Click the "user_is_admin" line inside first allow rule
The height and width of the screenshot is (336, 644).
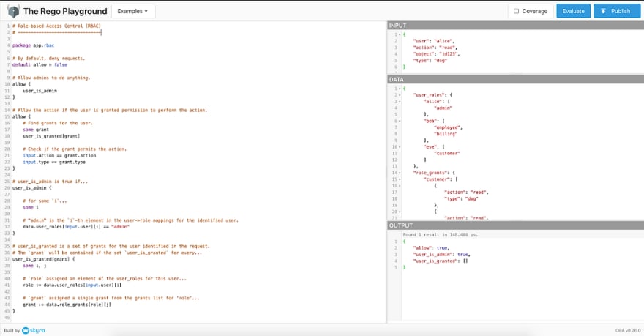coord(40,91)
